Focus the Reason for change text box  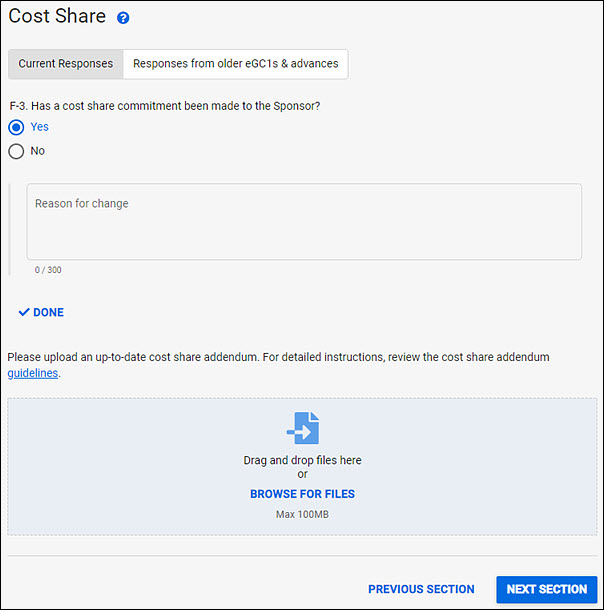tap(304, 222)
